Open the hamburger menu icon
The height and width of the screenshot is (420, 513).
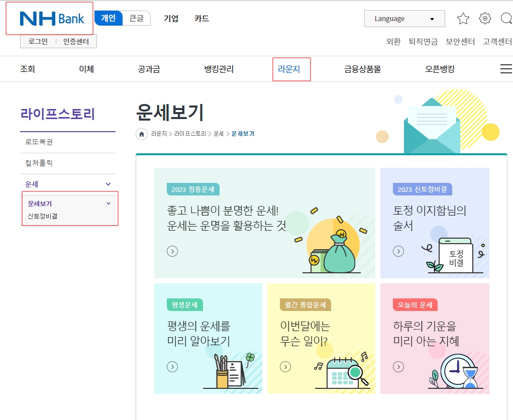click(506, 69)
